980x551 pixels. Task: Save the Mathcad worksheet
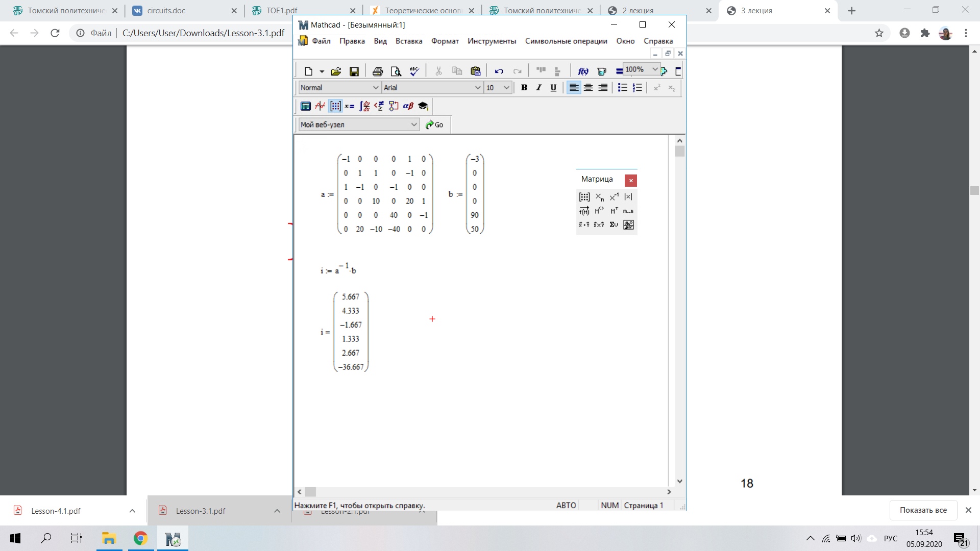pyautogui.click(x=354, y=71)
